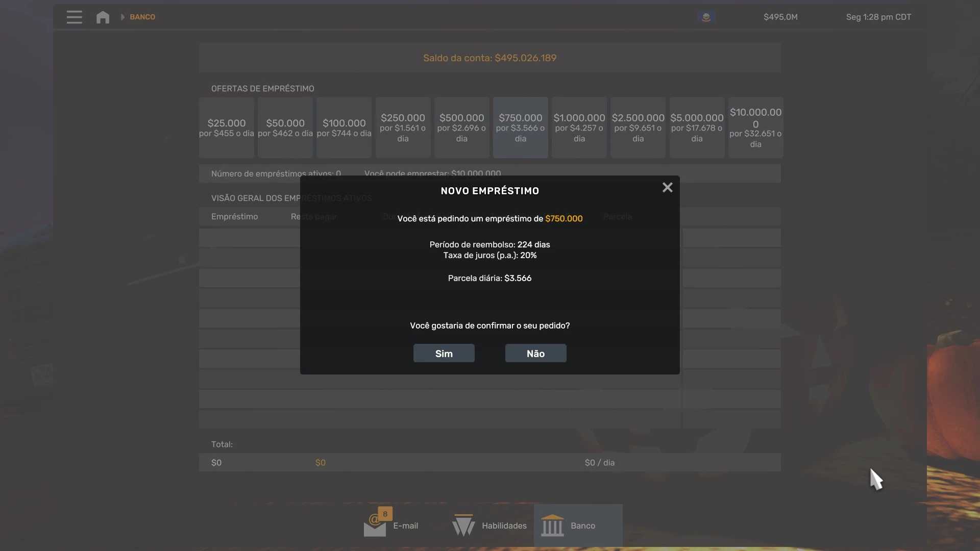Choose the $100.000 loan offer
The width and height of the screenshot is (980, 551).
pos(344,128)
